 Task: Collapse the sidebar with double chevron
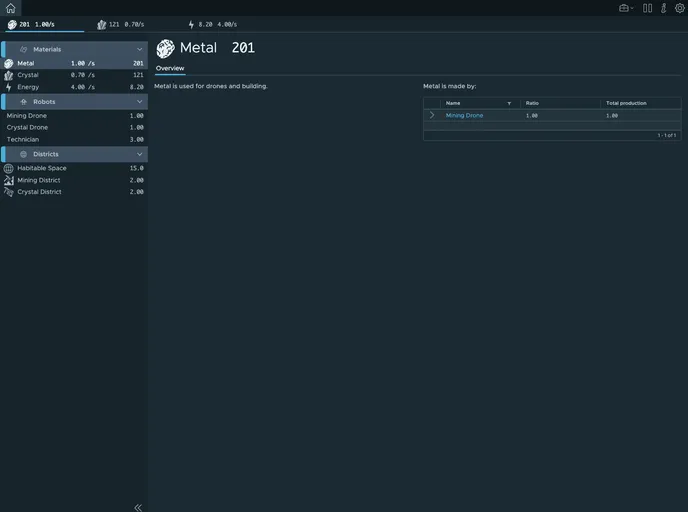tap(138, 508)
